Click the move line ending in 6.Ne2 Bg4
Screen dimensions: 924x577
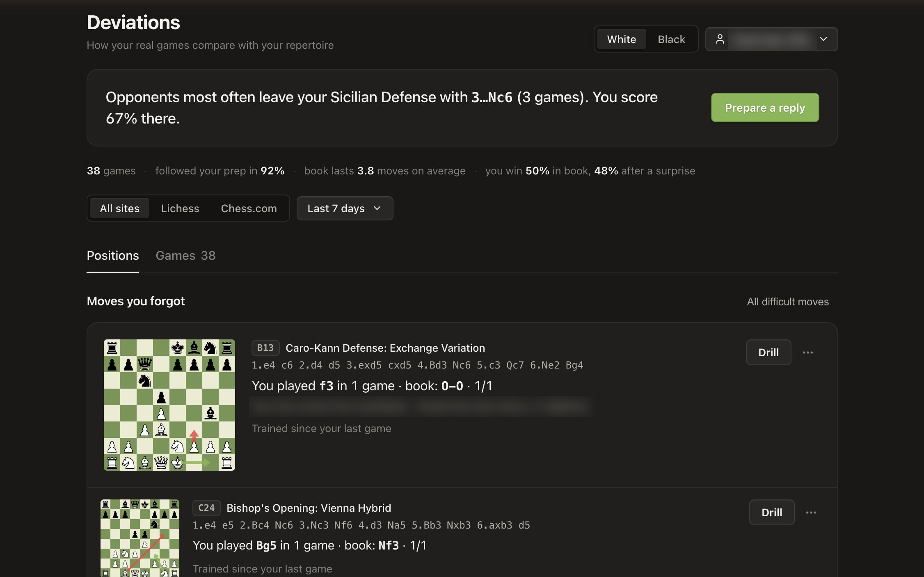[417, 365]
